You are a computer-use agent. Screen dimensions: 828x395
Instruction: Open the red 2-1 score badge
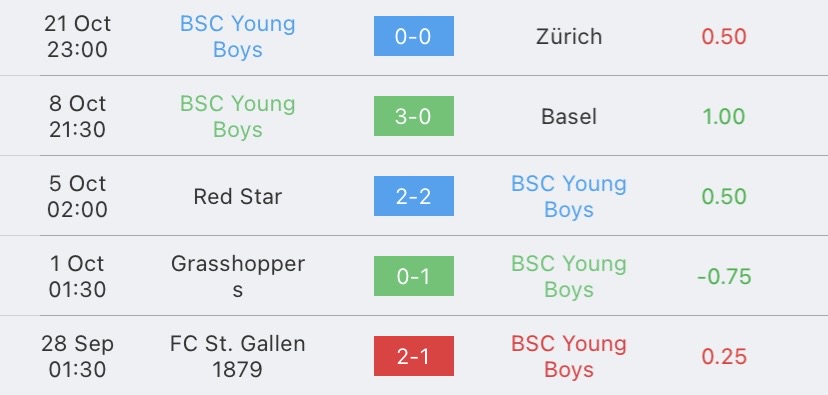pyautogui.click(x=413, y=356)
